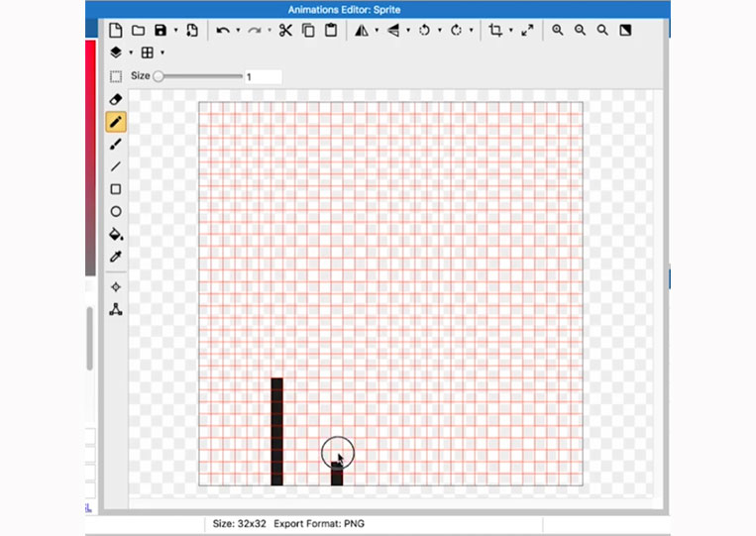This screenshot has height=536, width=756.
Task: Open crop options dropdown arrow
Action: 510,31
